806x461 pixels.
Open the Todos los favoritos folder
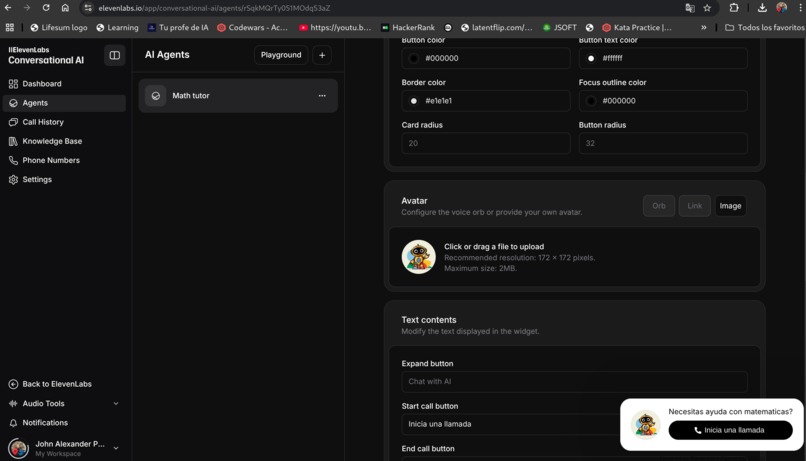[x=764, y=27]
